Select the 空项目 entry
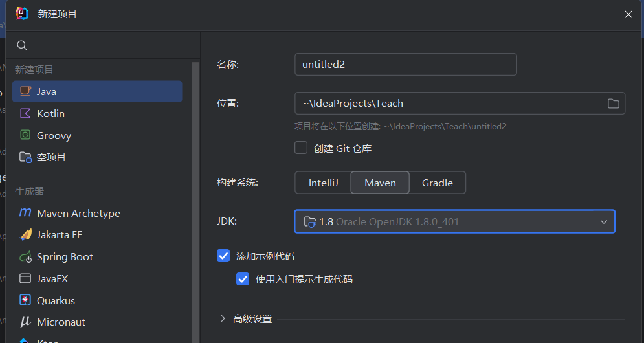The height and width of the screenshot is (343, 644). pyautogui.click(x=97, y=157)
